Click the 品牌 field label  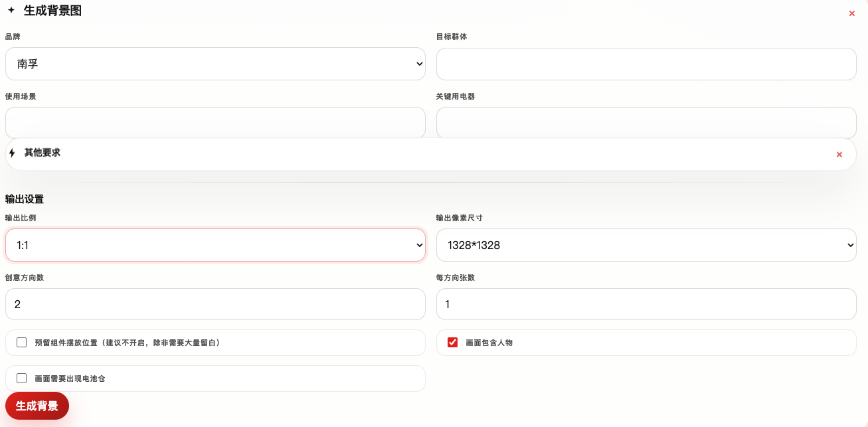tap(13, 37)
